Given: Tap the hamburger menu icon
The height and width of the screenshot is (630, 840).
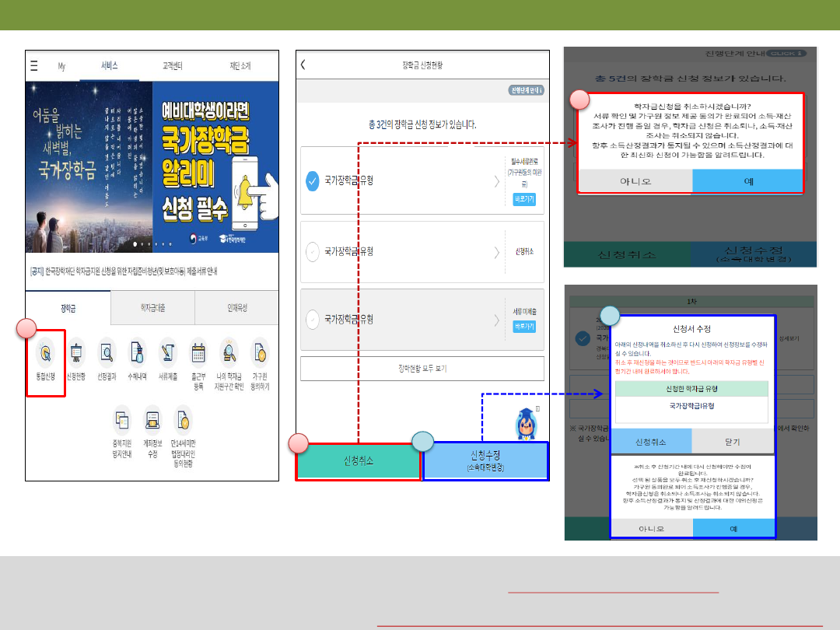Looking at the screenshot, I should pos(33,66).
